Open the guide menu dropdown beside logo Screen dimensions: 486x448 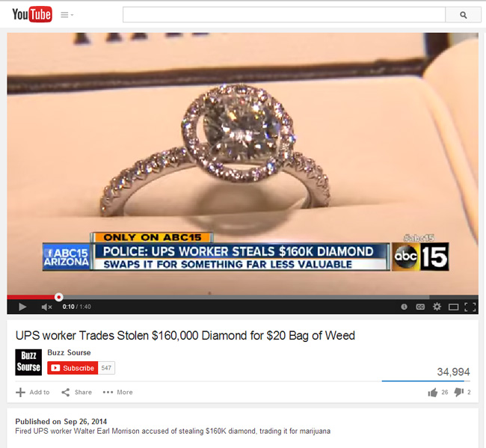(x=67, y=15)
